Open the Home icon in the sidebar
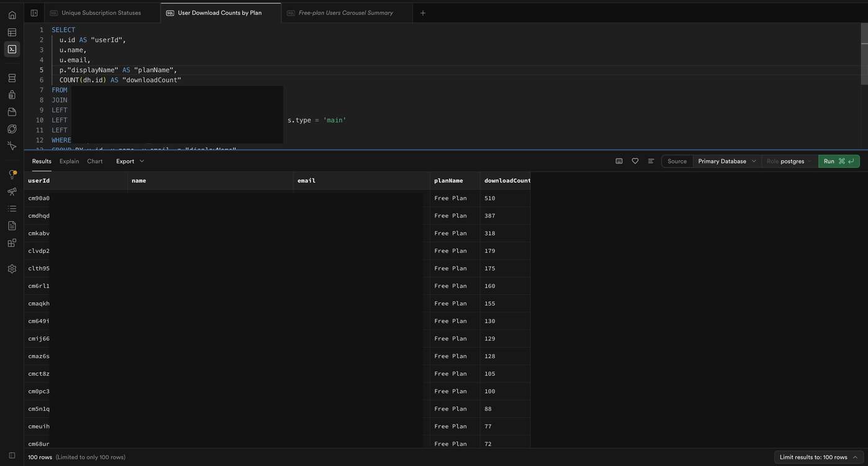 click(x=12, y=15)
